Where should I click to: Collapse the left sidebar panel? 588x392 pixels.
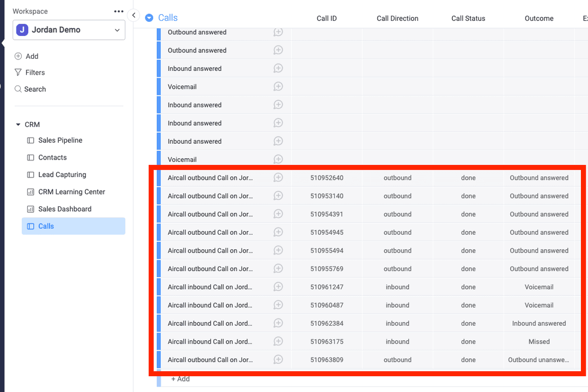pos(134,15)
